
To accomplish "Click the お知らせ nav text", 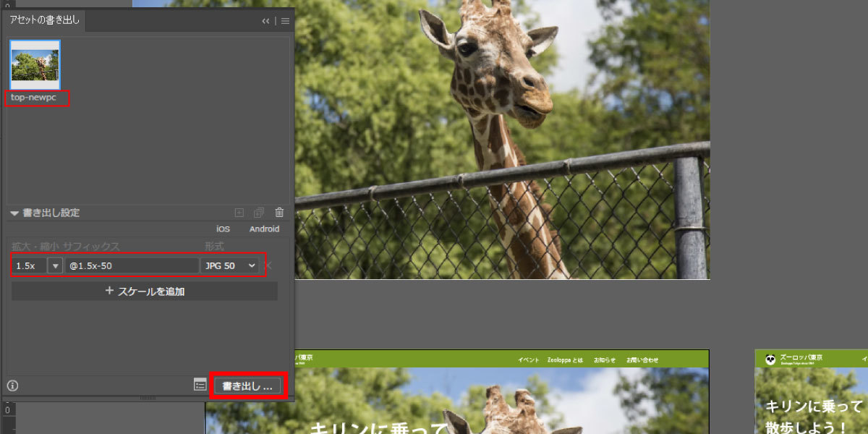I will click(605, 359).
